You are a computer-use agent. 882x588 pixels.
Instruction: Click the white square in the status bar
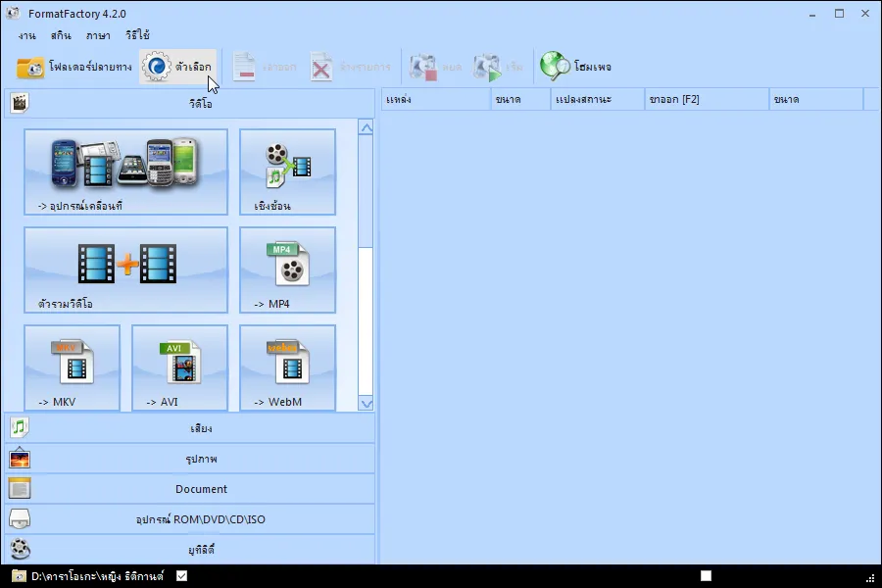pos(706,575)
